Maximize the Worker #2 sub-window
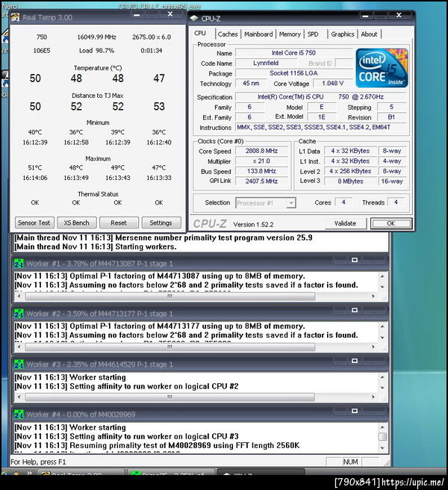The width and height of the screenshot is (448, 490). [355, 310]
